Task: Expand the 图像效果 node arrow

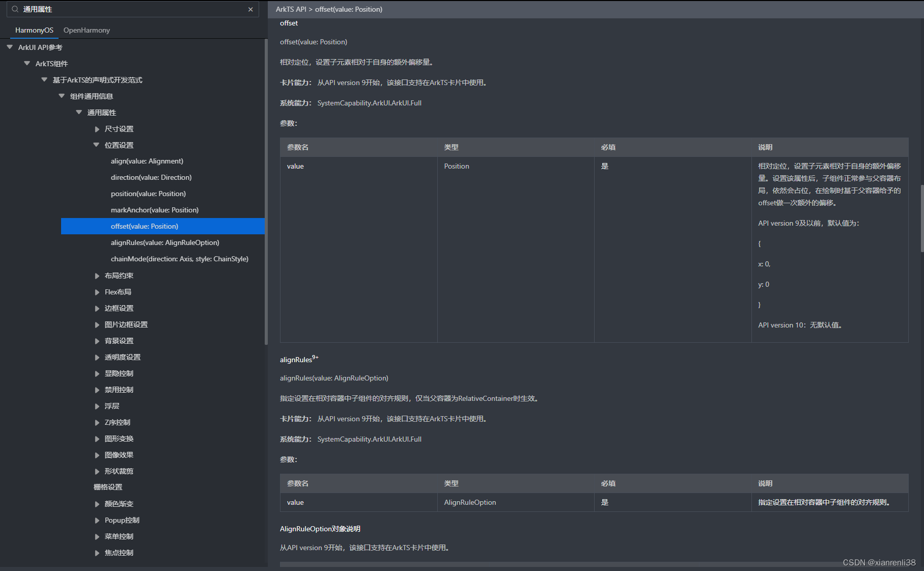Action: 97,455
